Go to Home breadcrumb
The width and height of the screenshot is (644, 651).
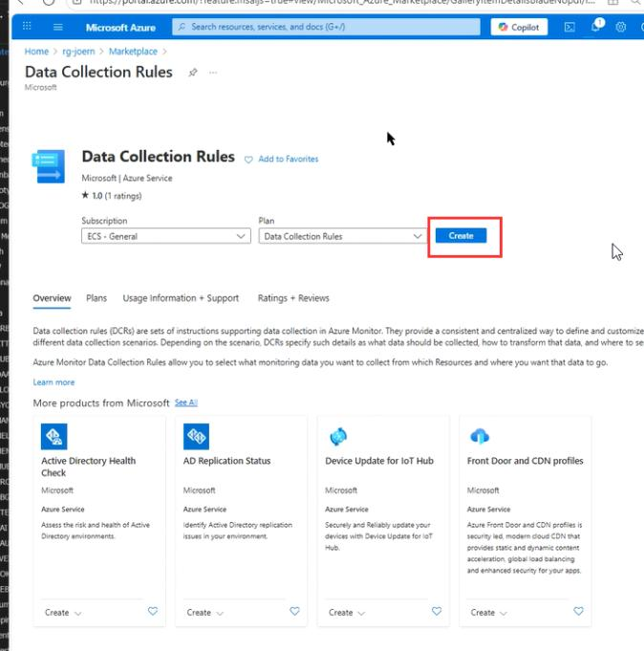[36, 52]
